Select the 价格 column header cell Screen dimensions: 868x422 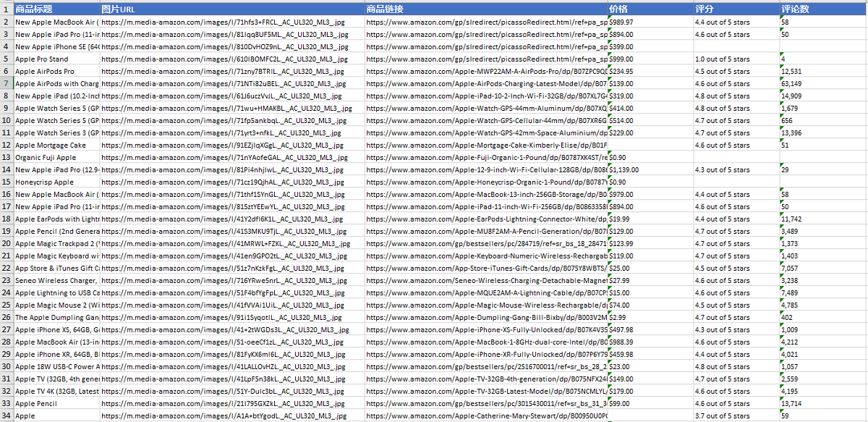click(x=651, y=9)
